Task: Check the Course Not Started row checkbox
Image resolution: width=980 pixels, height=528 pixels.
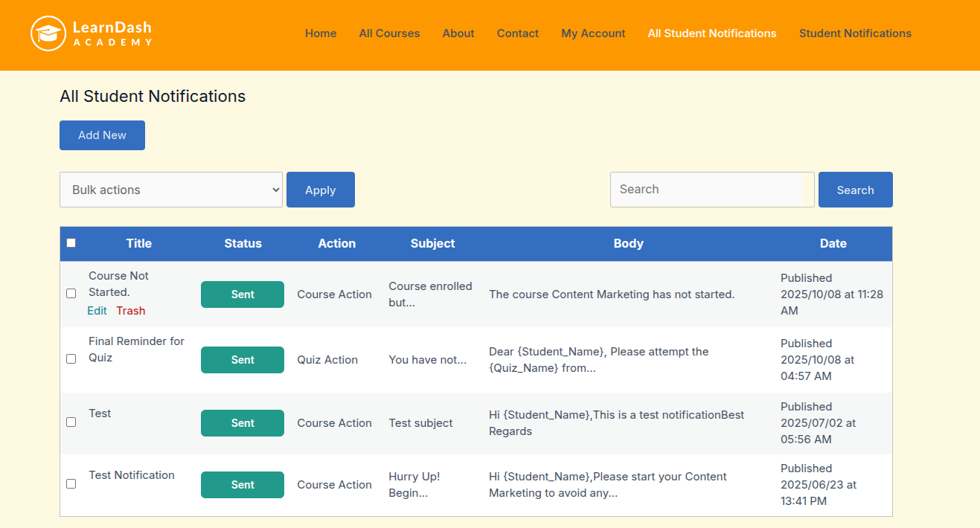Action: (x=71, y=294)
